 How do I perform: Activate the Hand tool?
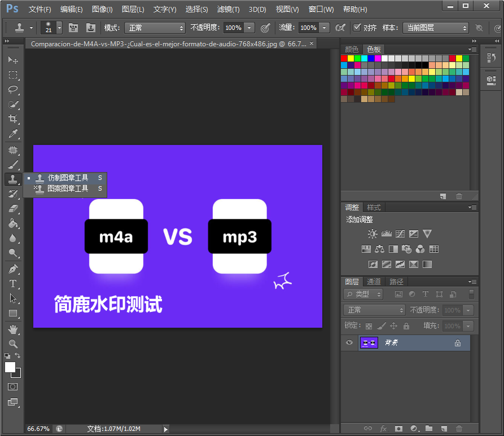tap(13, 329)
